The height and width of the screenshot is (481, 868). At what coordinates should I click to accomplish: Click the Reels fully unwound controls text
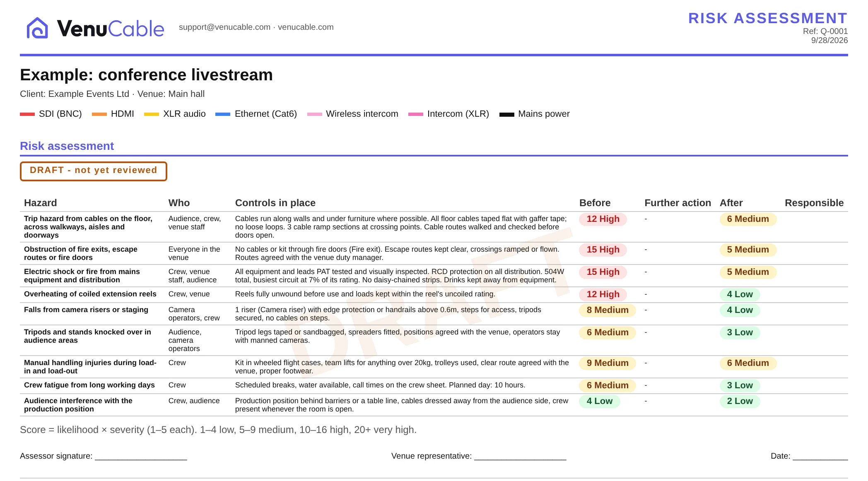pos(365,294)
